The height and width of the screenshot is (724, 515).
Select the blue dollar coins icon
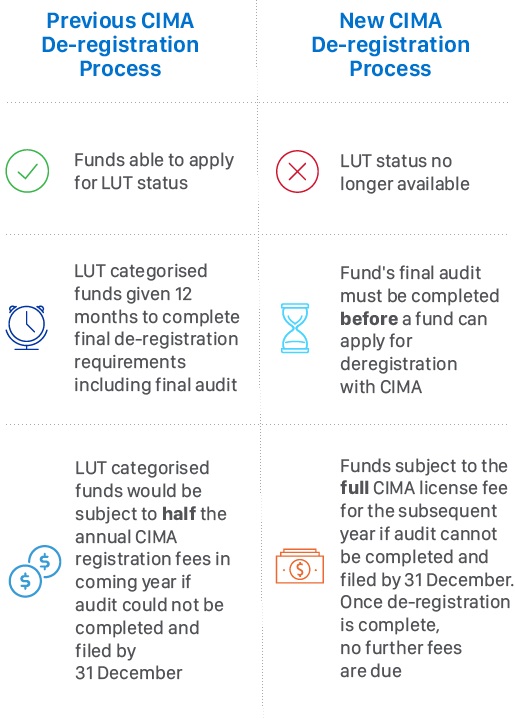tap(35, 571)
